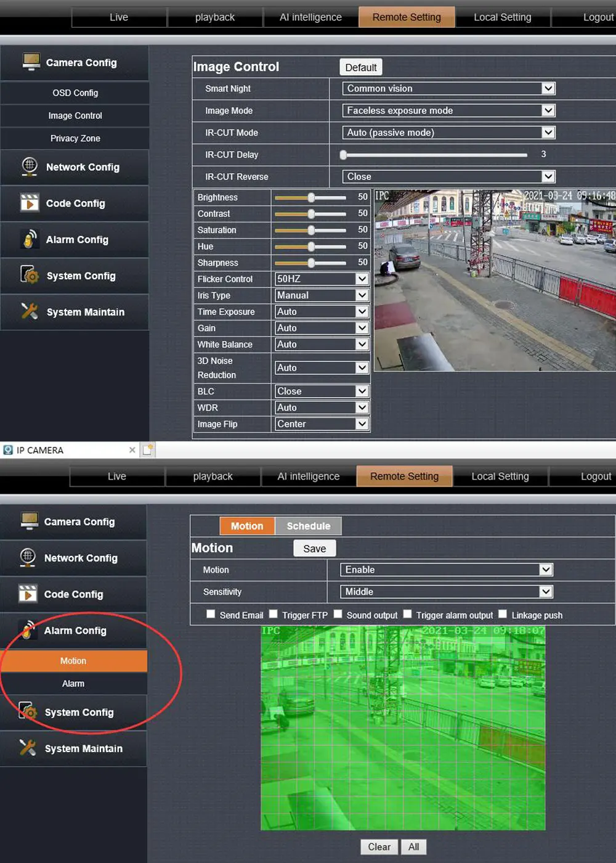Select Image Control in the sidebar
The height and width of the screenshot is (863, 616).
point(75,115)
